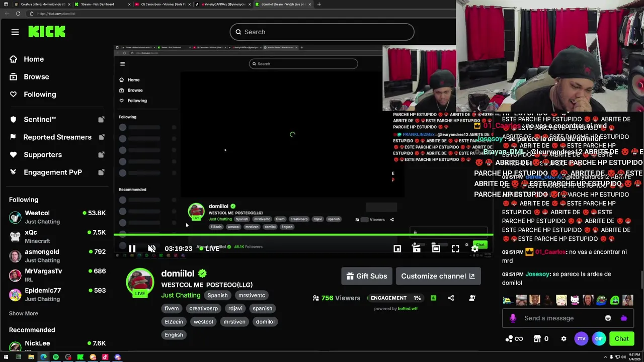Open Browse in sidebar
Screen dimensions: 644x362
tap(36, 76)
